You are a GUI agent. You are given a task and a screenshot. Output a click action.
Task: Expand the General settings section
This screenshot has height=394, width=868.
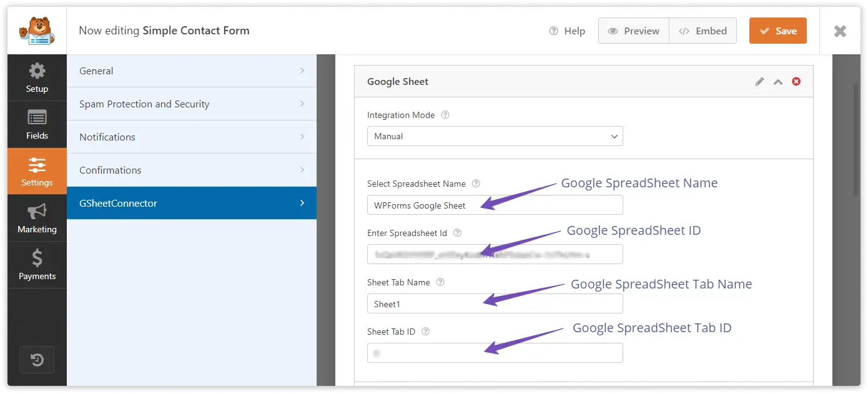191,71
